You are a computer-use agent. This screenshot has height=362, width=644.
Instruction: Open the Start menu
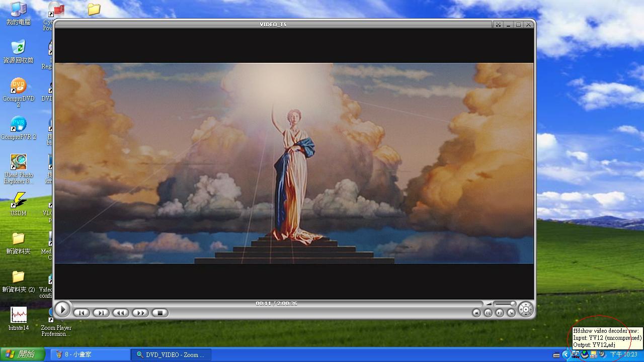click(20, 354)
